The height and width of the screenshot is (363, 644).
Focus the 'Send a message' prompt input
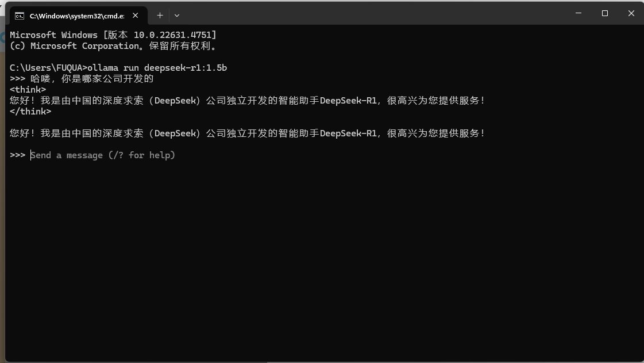click(x=103, y=155)
